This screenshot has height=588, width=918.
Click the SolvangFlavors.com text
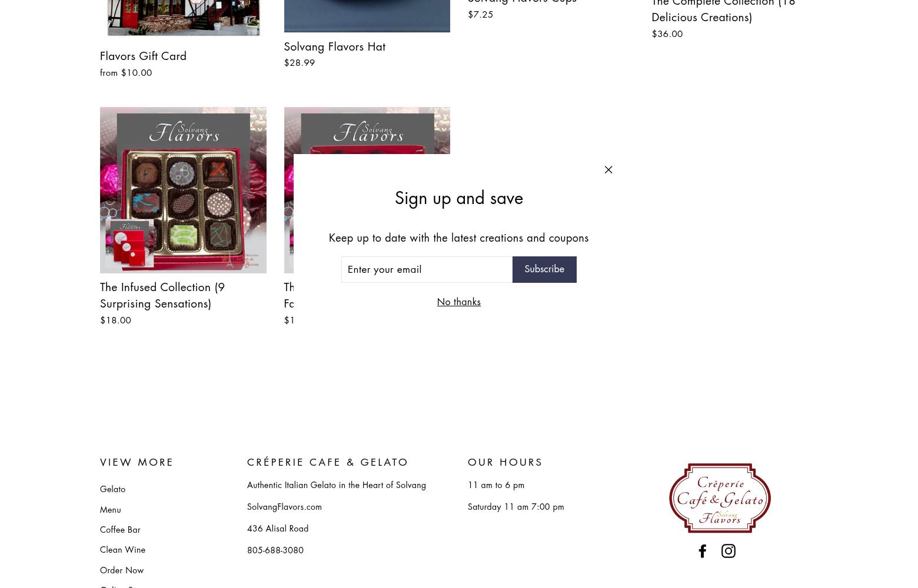click(x=284, y=507)
